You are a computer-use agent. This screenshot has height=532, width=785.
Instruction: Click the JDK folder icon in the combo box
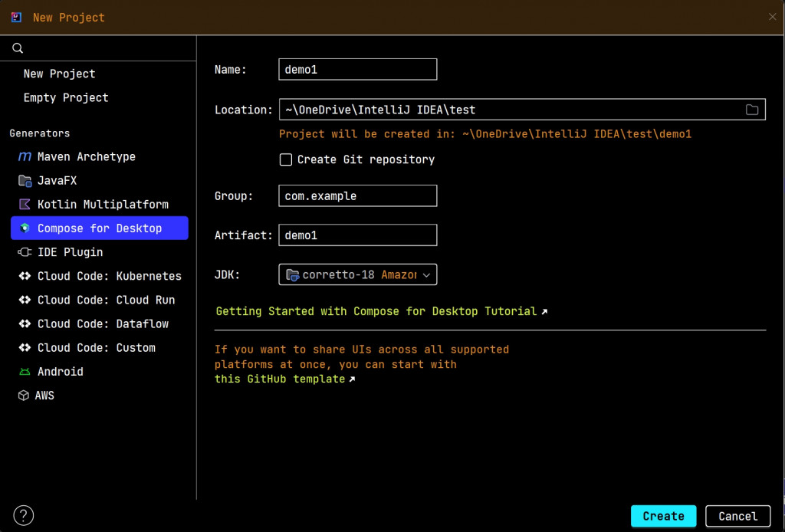292,274
